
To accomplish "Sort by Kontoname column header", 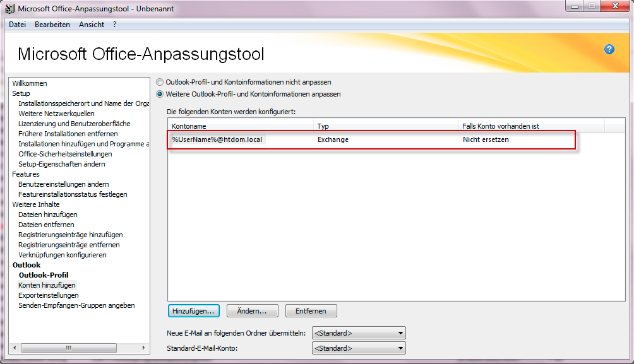I will tap(240, 126).
